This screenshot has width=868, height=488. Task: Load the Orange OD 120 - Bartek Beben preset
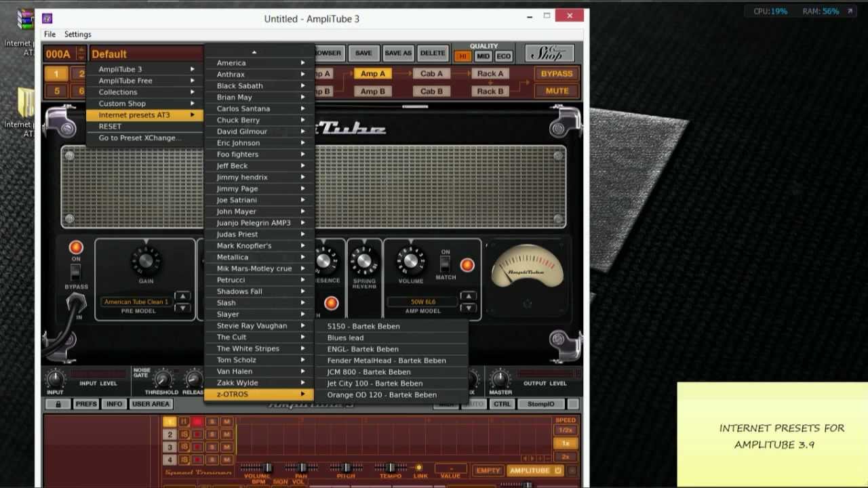[392, 395]
